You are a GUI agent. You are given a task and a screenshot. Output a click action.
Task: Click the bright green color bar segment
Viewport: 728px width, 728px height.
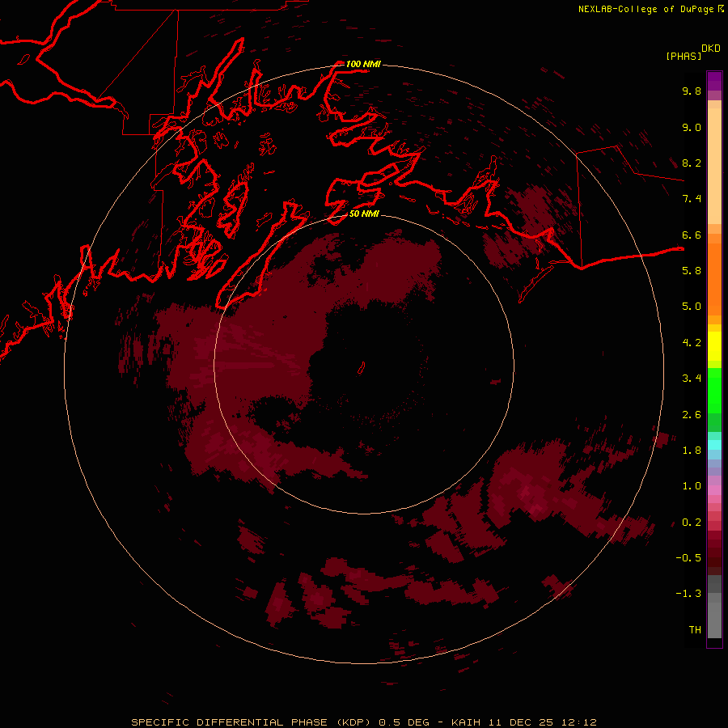pyautogui.click(x=714, y=391)
